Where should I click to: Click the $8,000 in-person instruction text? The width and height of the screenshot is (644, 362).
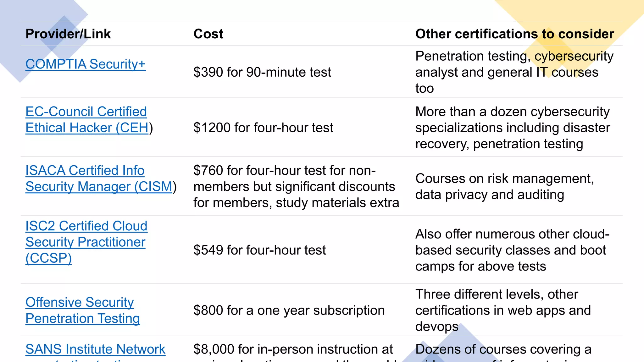(x=293, y=349)
